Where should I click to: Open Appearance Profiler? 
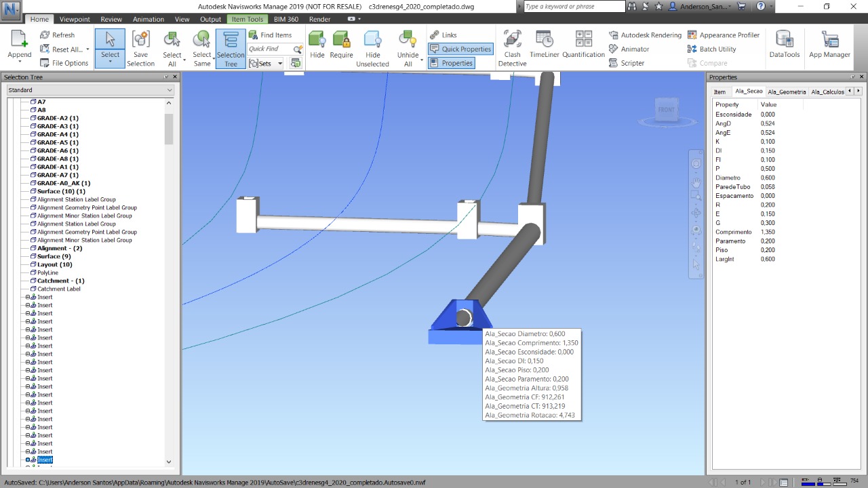723,35
